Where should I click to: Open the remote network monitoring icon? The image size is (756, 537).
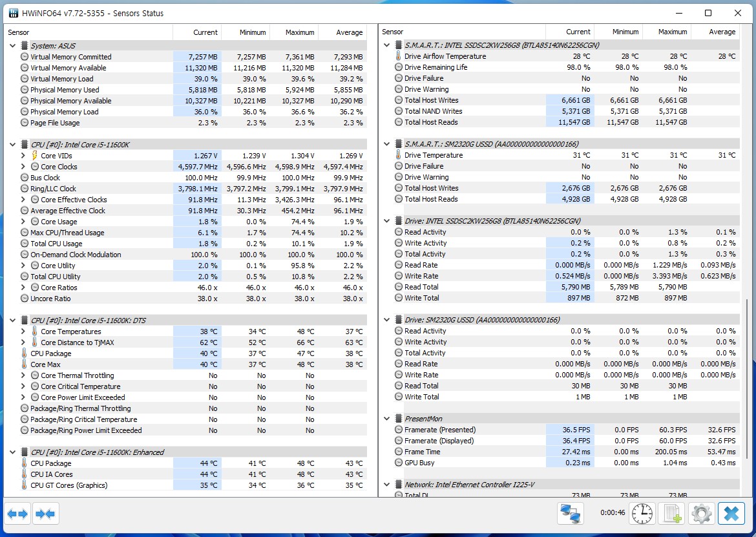[571, 513]
